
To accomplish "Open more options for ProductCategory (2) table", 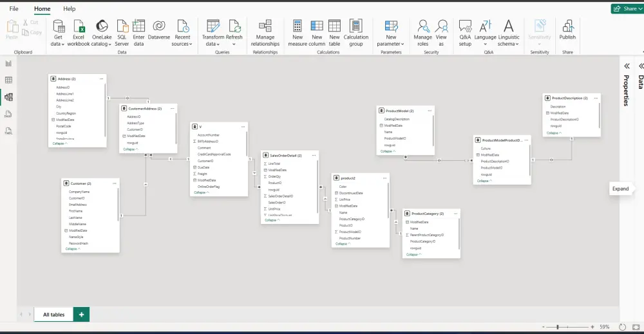I will (455, 214).
